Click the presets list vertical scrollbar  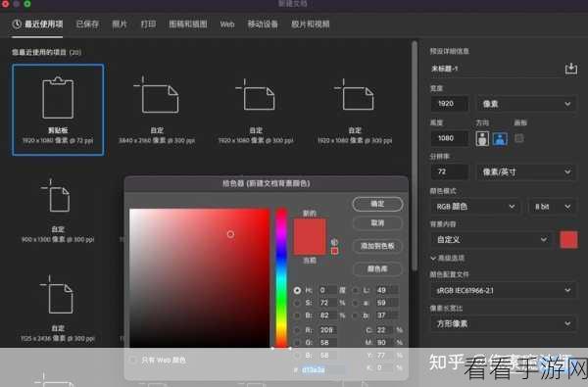coord(415,156)
